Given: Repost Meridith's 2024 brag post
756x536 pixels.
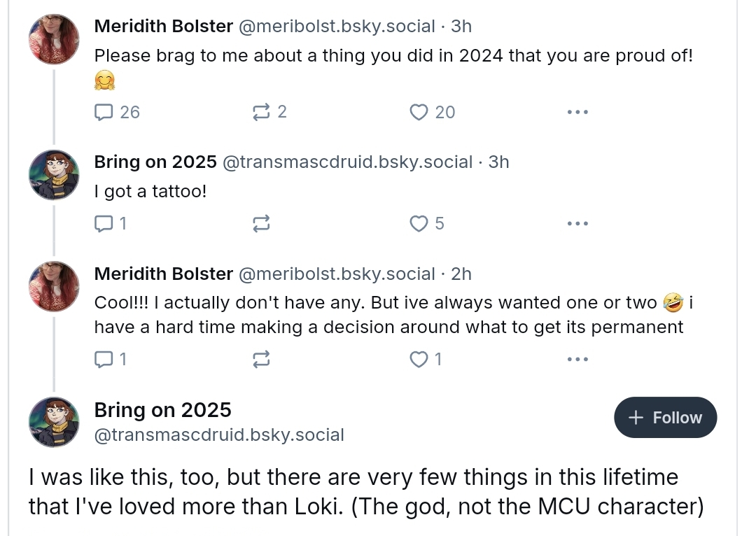Looking at the screenshot, I should [x=269, y=113].
